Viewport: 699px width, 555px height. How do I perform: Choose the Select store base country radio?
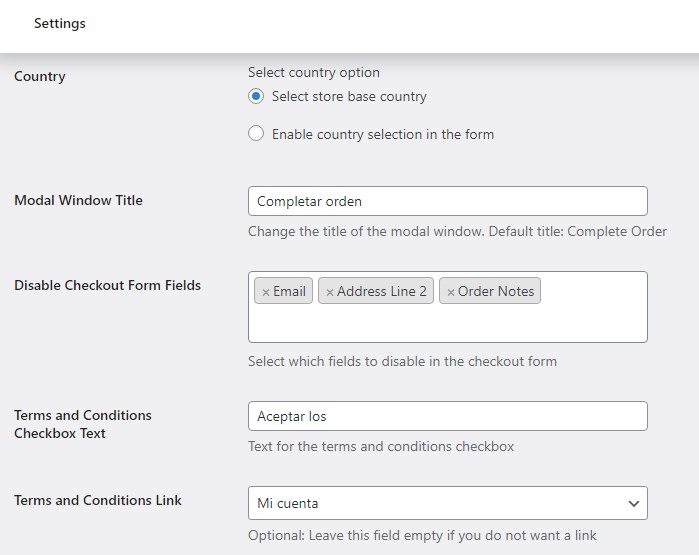[256, 97]
